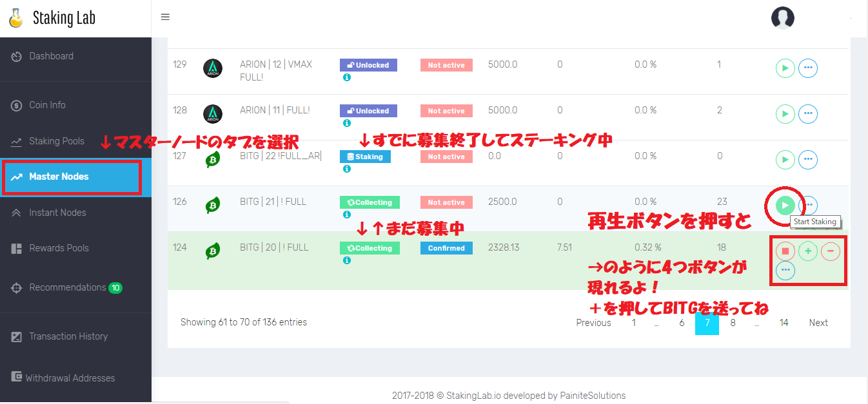Click info icon under BITG 21 Collecting badge

click(346, 215)
